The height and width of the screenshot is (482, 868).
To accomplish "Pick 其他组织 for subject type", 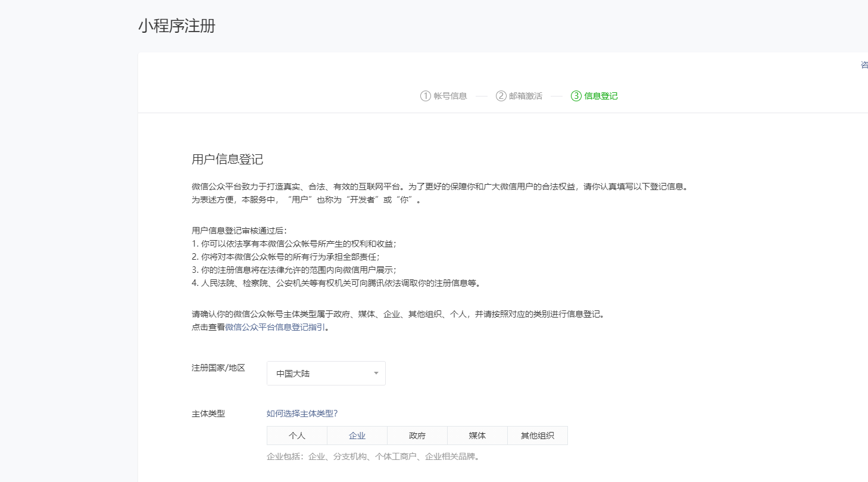I will click(537, 436).
